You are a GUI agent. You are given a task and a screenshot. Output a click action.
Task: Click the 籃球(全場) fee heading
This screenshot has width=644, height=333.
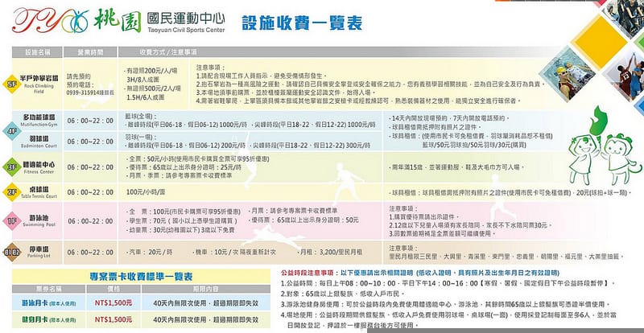(x=141, y=117)
